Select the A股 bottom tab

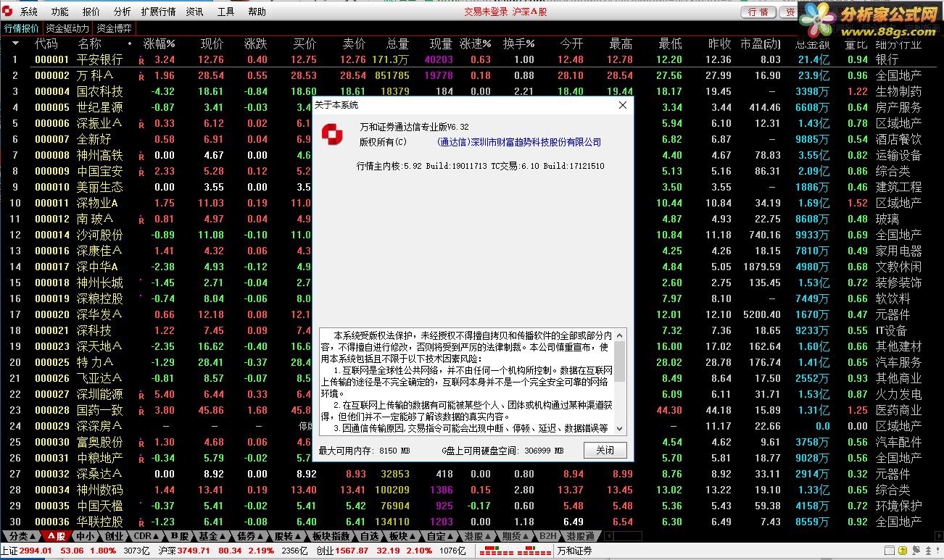[57, 536]
